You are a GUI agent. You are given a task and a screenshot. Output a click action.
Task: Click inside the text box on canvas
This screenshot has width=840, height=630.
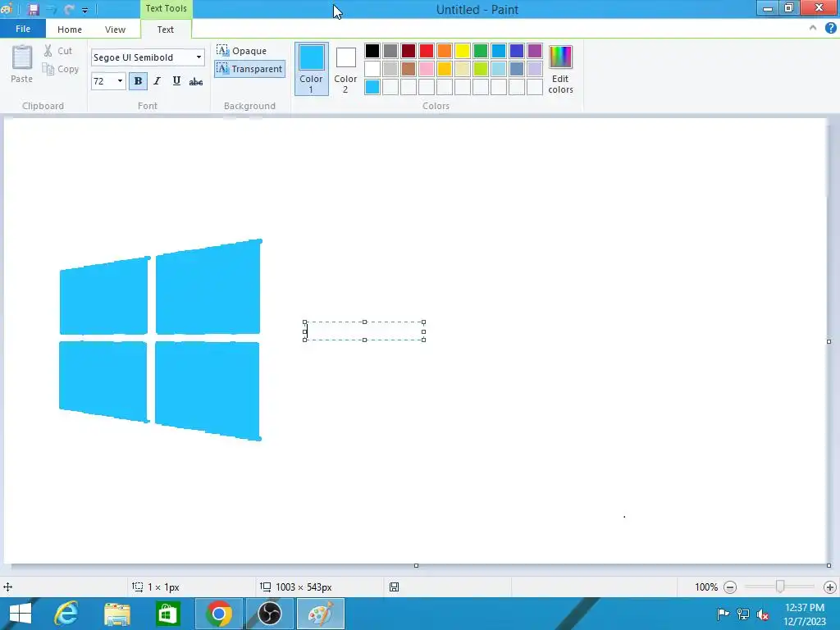[364, 331]
